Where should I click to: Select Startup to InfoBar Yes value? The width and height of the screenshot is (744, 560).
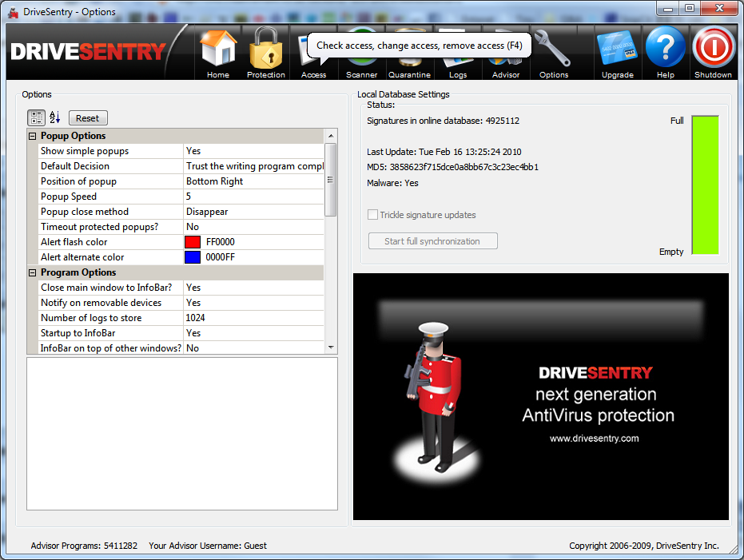click(x=253, y=333)
